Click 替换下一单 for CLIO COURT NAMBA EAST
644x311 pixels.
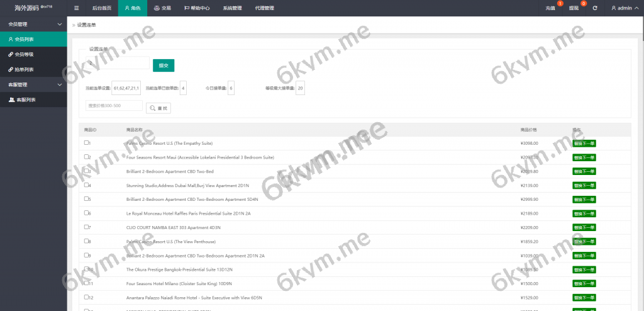coord(584,227)
